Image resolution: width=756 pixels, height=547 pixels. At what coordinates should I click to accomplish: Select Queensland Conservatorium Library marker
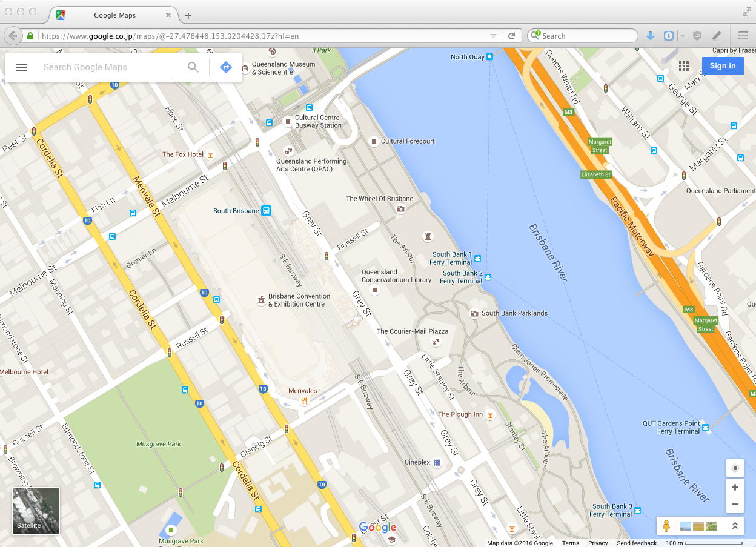(x=374, y=291)
